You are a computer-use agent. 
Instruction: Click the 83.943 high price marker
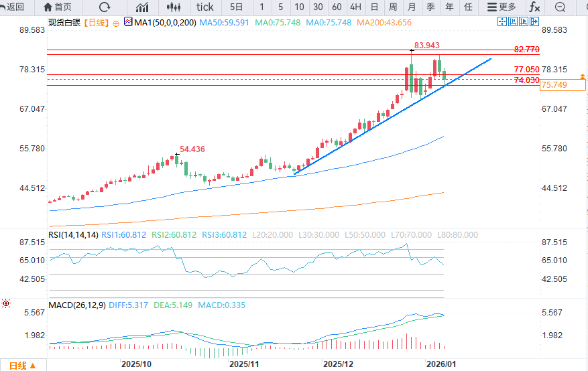coord(426,46)
